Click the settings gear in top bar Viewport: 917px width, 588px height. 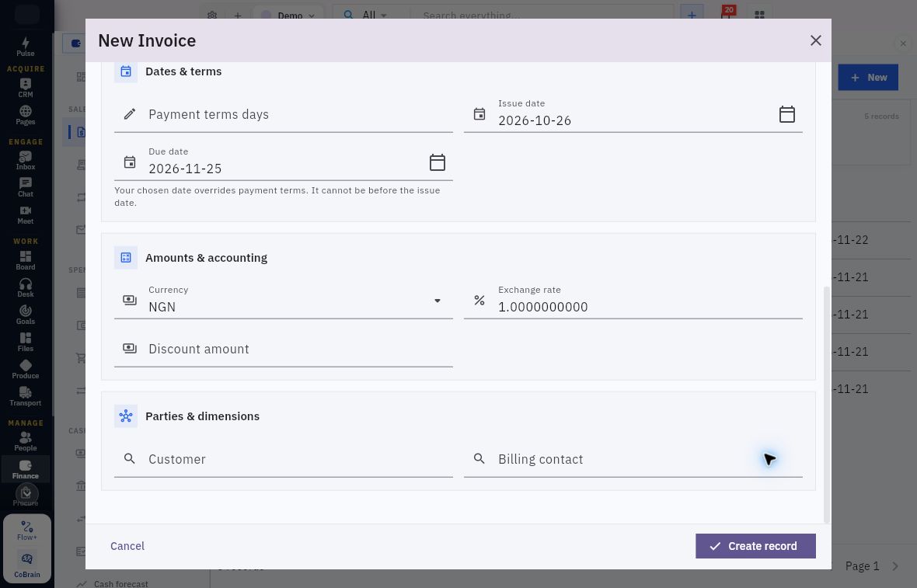pyautogui.click(x=211, y=16)
